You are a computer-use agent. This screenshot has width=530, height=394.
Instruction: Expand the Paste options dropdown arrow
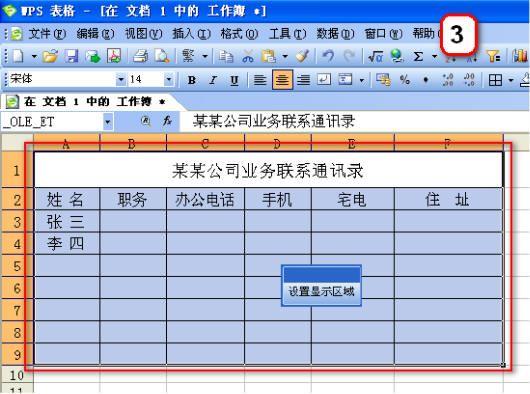coord(285,56)
